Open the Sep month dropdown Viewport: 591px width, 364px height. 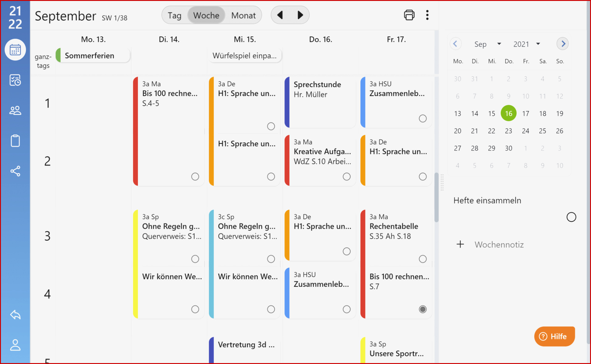click(x=487, y=44)
